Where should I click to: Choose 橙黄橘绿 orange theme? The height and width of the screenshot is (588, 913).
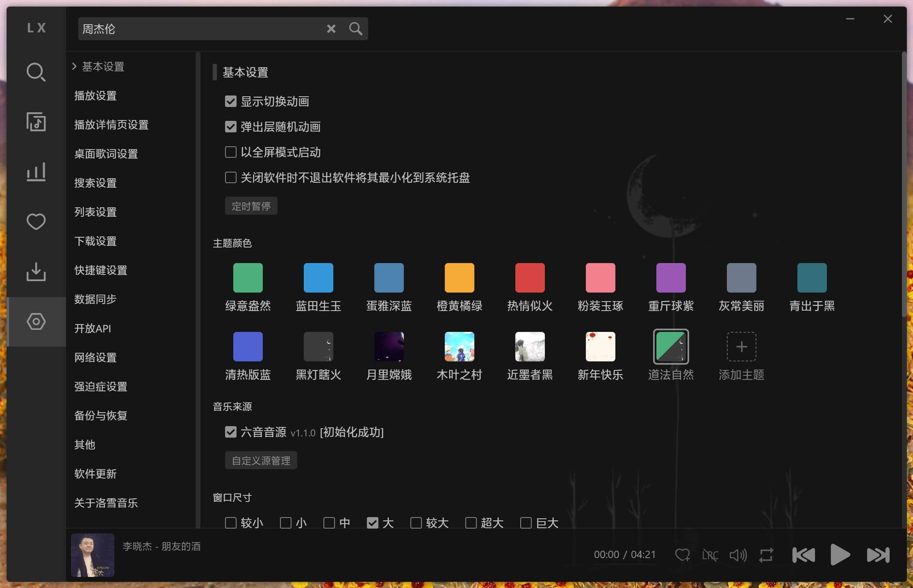459,278
